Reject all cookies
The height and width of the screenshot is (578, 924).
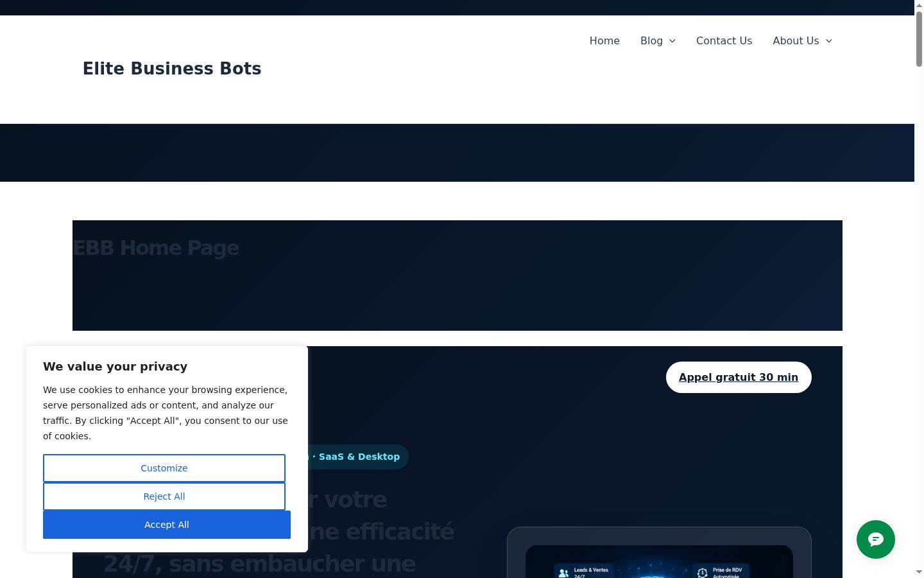click(x=164, y=496)
